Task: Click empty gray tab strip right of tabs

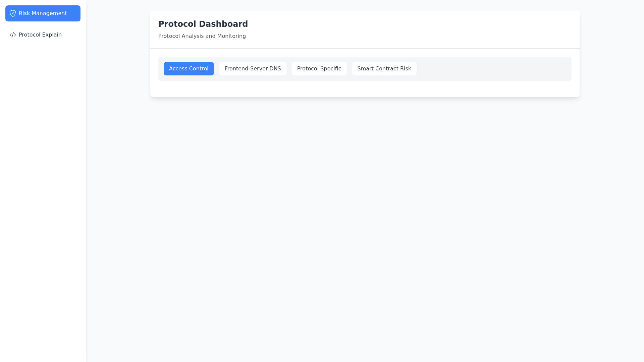Action: [x=493, y=69]
